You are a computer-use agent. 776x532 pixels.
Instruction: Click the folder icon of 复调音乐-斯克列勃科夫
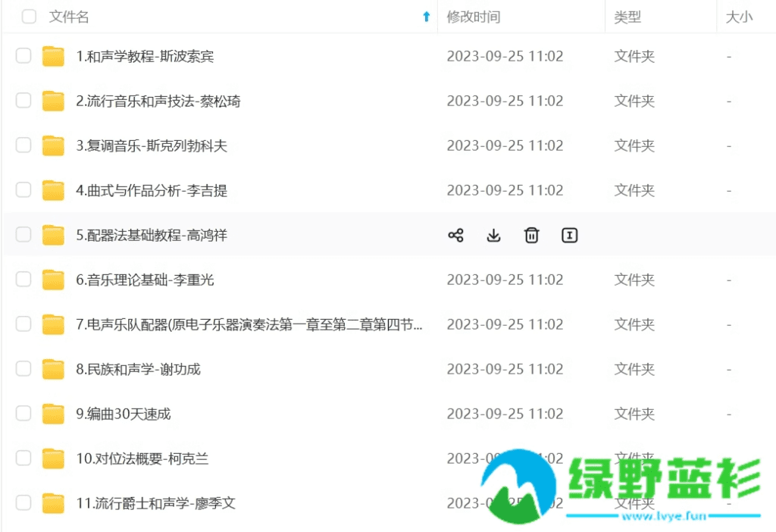tap(52, 146)
